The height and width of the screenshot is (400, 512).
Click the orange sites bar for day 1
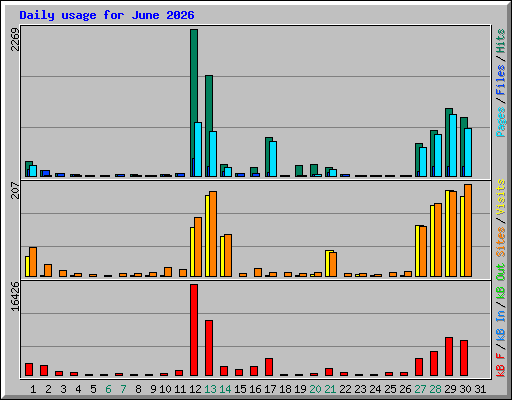click(x=33, y=262)
